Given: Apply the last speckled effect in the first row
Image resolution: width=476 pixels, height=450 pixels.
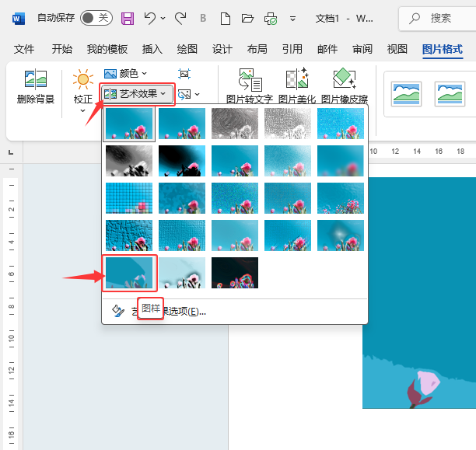Looking at the screenshot, I should pyautogui.click(x=341, y=124).
